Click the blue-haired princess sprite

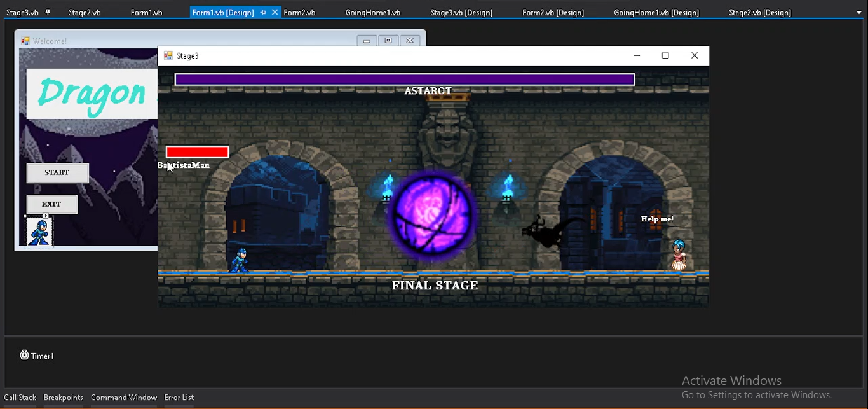(x=679, y=255)
